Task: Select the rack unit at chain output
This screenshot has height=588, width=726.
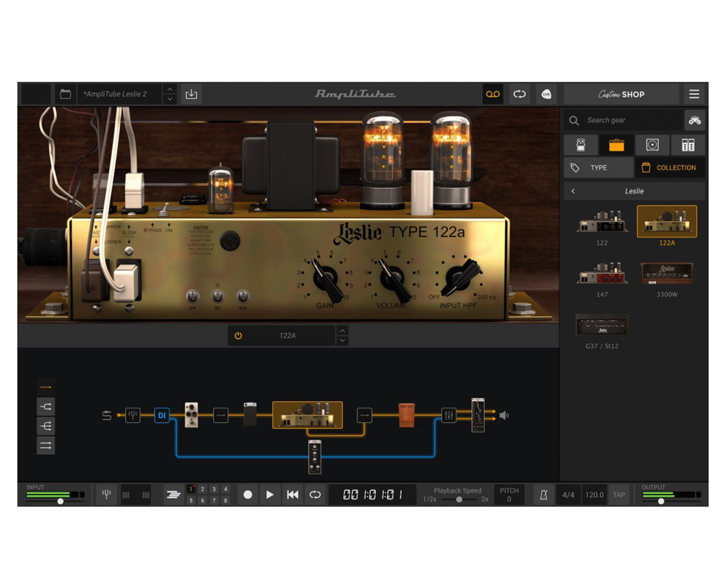Action: [x=477, y=415]
